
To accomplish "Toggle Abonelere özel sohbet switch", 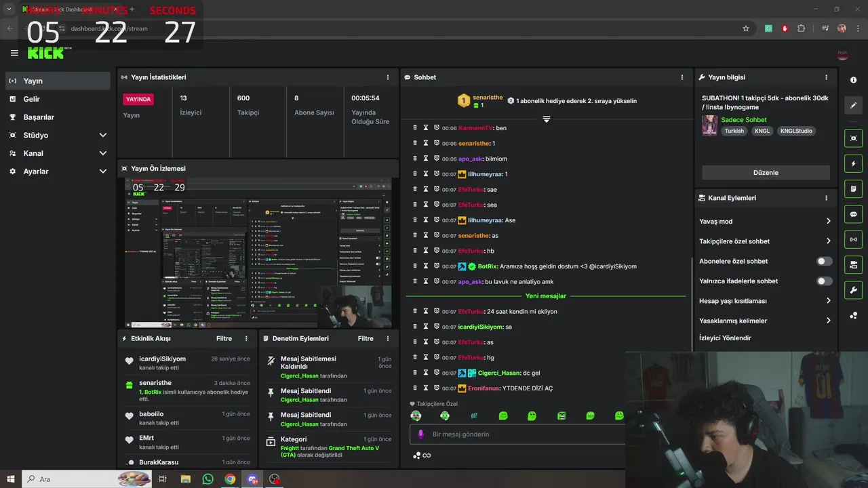I will coord(824,261).
